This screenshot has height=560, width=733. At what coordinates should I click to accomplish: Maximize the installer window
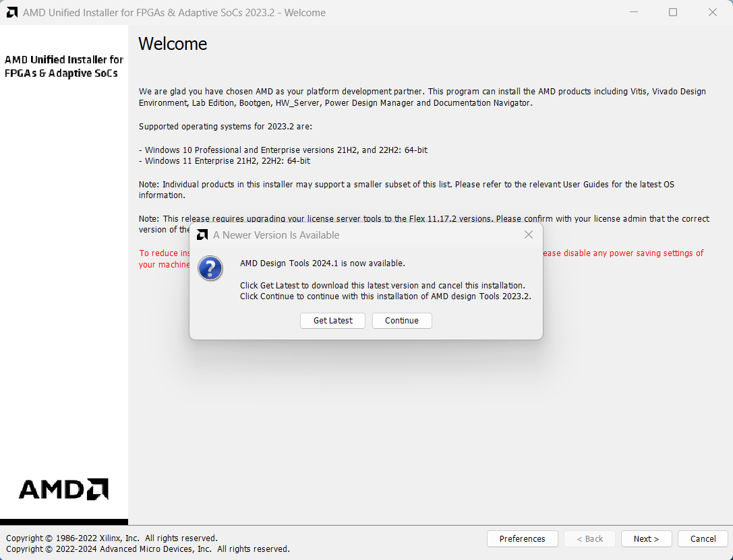[x=672, y=12]
